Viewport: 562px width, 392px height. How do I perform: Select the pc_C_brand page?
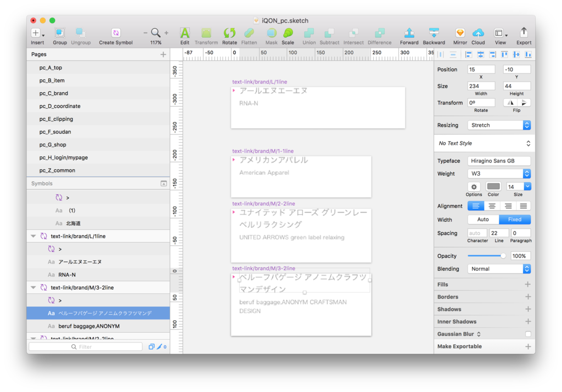coord(98,93)
